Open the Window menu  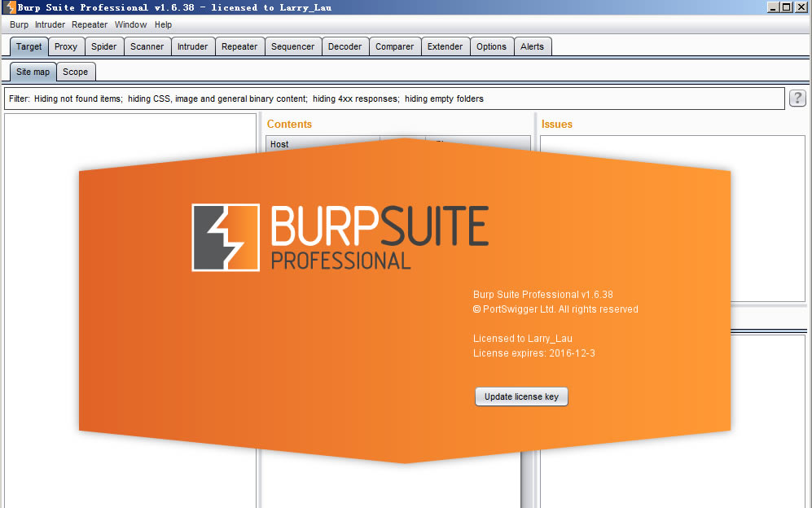pyautogui.click(x=131, y=24)
